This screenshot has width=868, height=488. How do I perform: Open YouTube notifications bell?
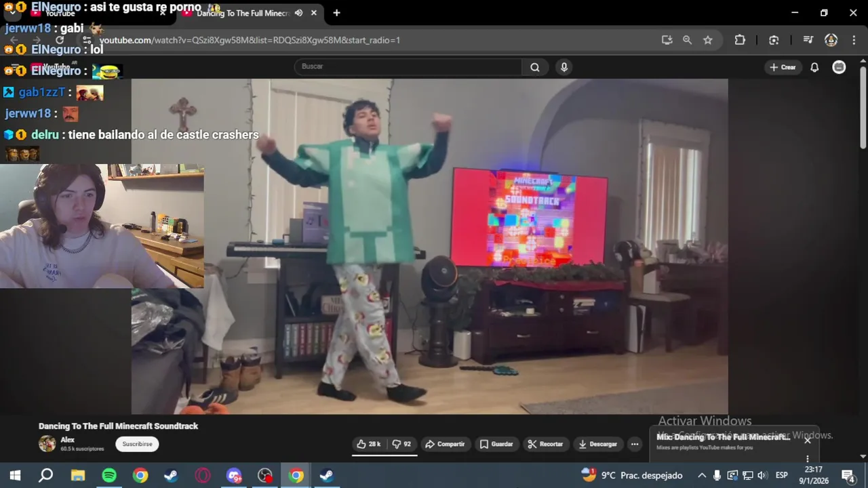(814, 67)
